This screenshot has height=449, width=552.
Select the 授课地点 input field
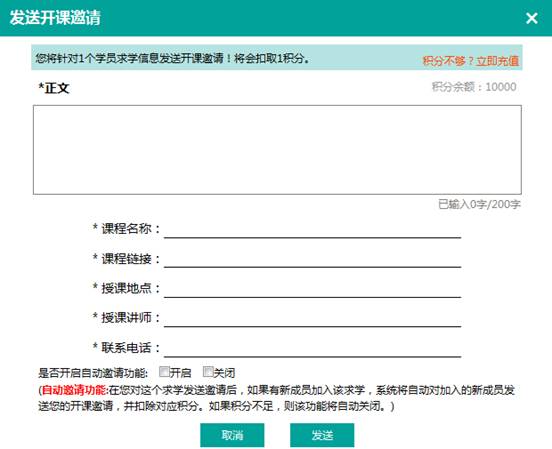click(x=313, y=289)
